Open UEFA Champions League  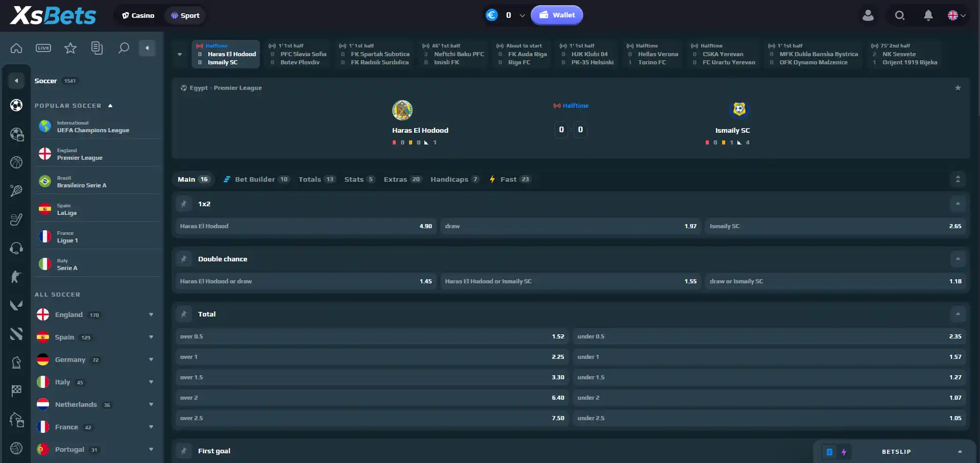(97, 127)
